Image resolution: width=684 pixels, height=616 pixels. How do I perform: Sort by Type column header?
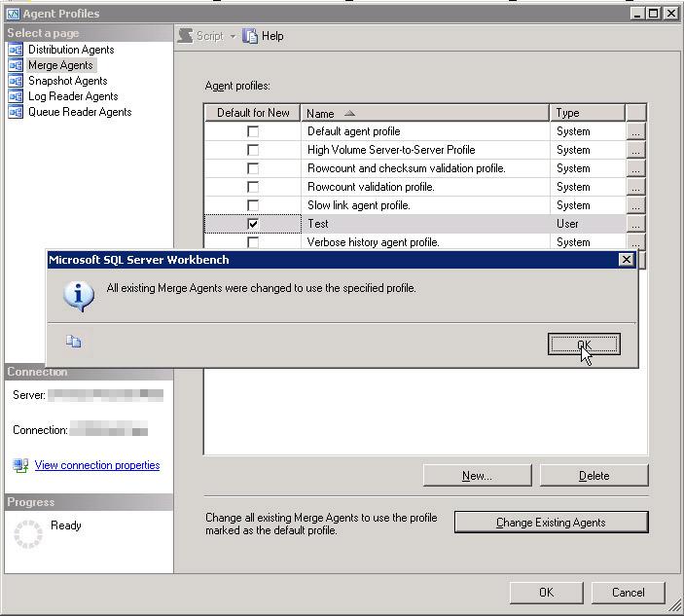588,113
